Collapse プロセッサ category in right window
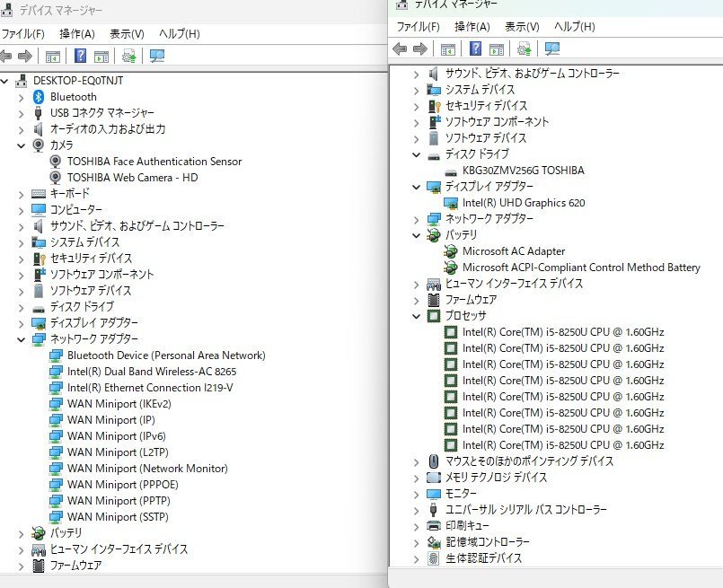 417,317
